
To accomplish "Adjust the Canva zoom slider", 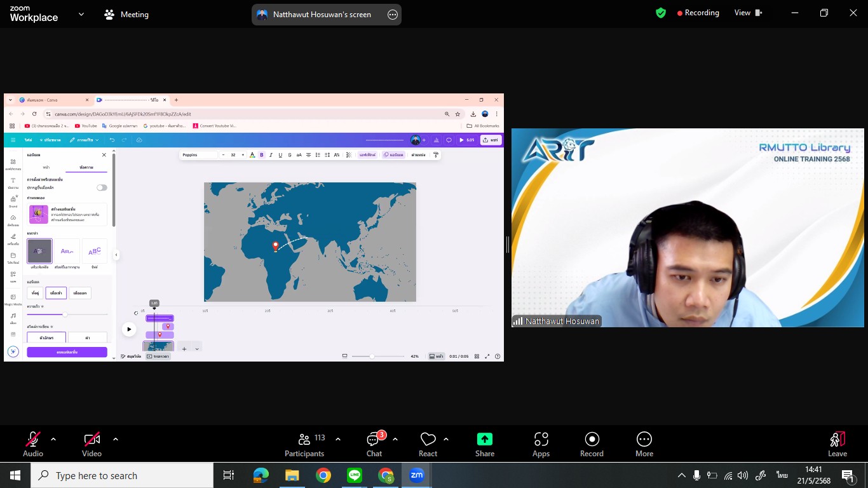I will coord(379,356).
